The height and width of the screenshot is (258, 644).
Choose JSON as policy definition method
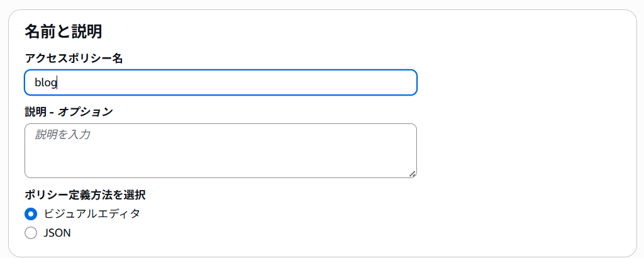(31, 233)
